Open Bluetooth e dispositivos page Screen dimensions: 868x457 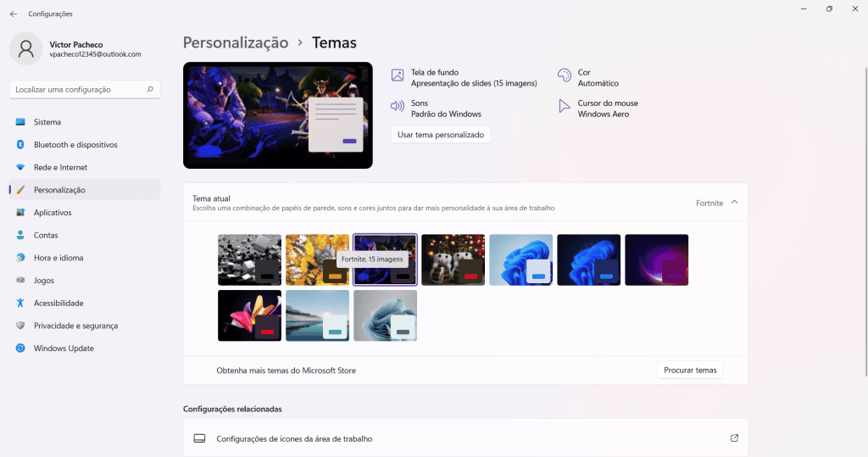click(x=85, y=145)
